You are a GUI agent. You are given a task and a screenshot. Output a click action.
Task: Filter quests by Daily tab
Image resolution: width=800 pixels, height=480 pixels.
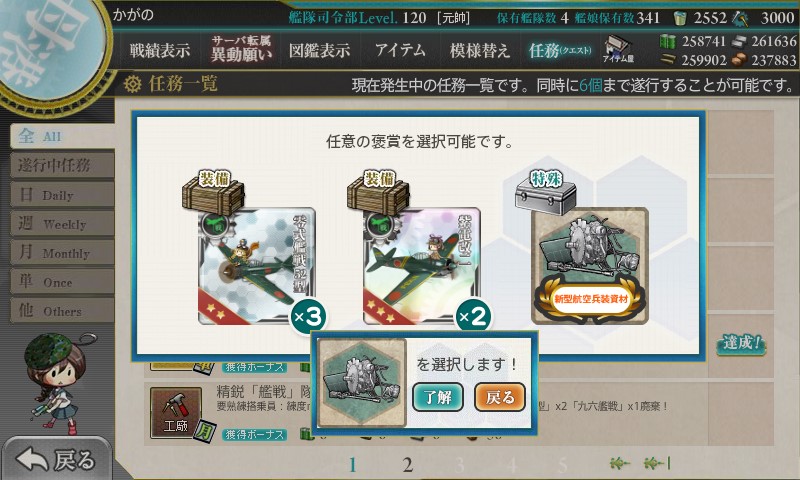62,194
